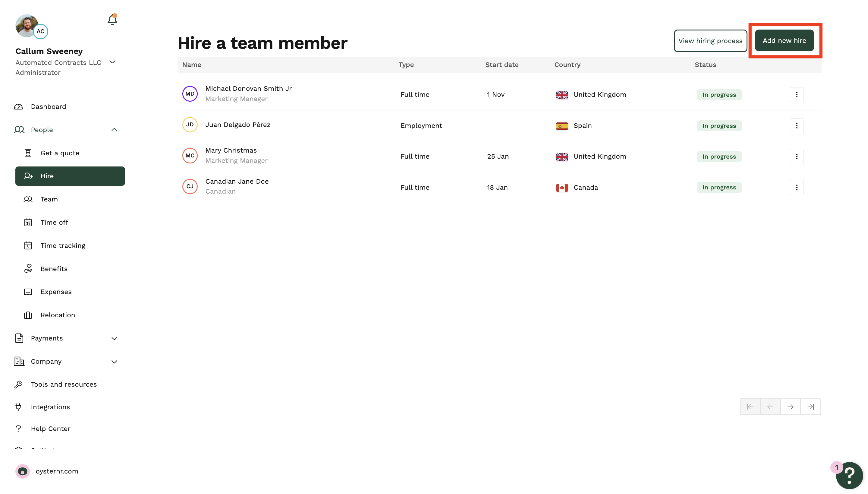Click the Payments document icon

tap(19, 338)
